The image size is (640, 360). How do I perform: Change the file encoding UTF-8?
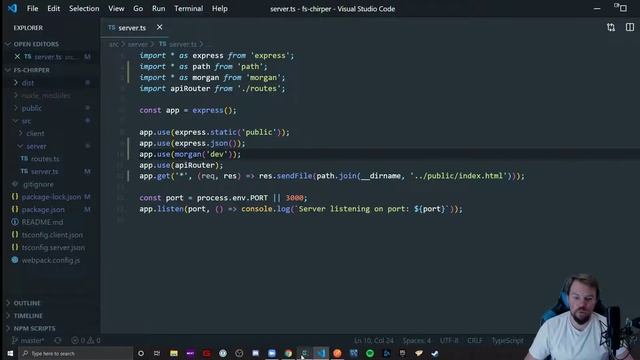(x=449, y=340)
